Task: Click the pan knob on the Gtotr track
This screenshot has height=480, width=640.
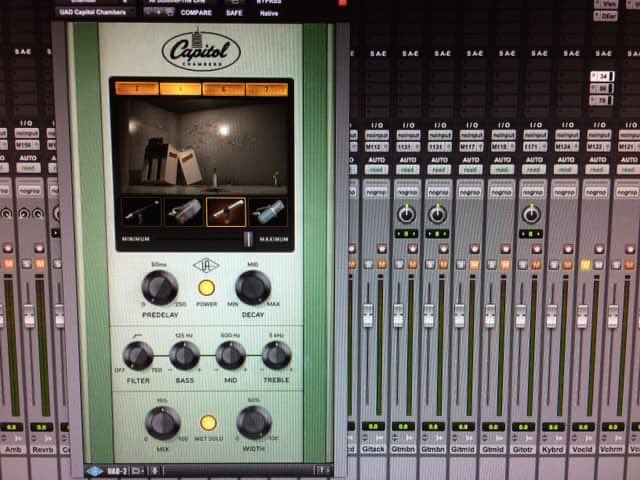Action: [x=531, y=215]
